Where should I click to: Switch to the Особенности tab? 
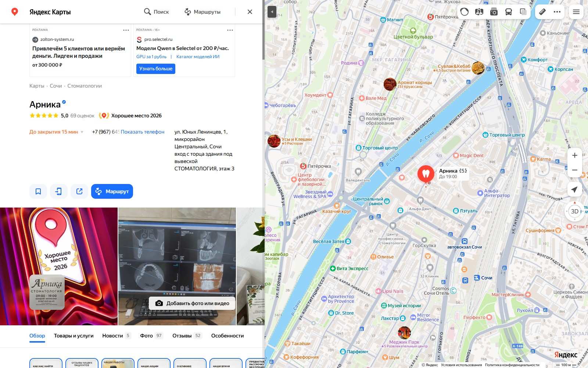coord(227,336)
